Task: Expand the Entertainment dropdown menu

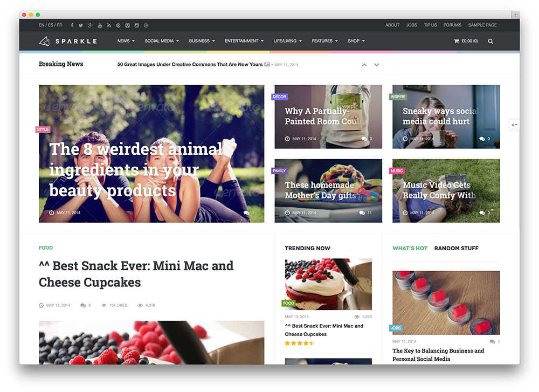Action: click(244, 41)
